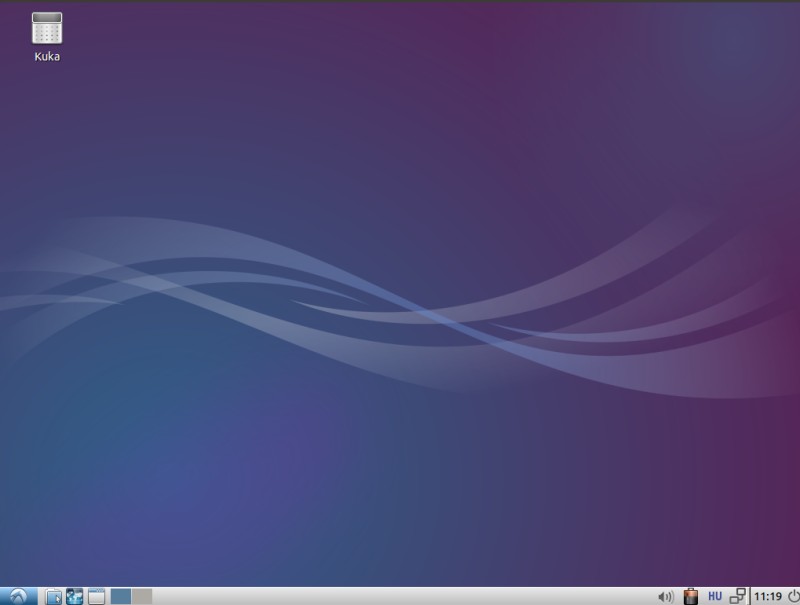Select the Kuka trash icon on desktop
The image size is (800, 605).
(x=47, y=29)
